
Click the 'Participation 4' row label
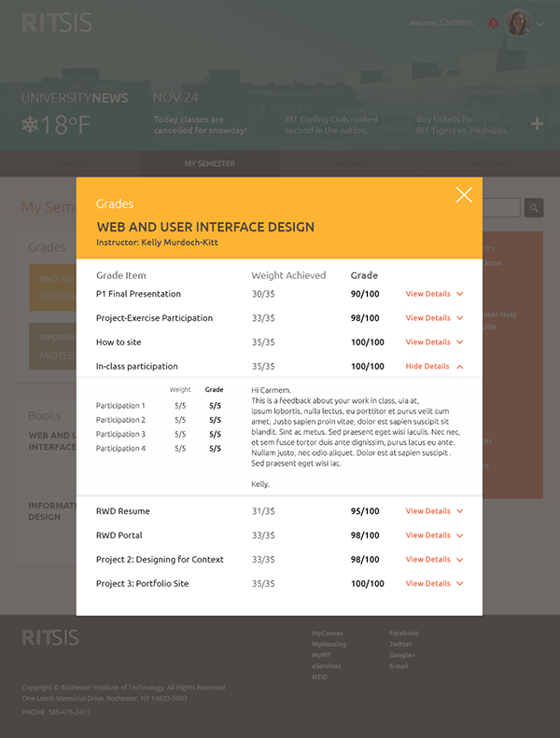(120, 449)
